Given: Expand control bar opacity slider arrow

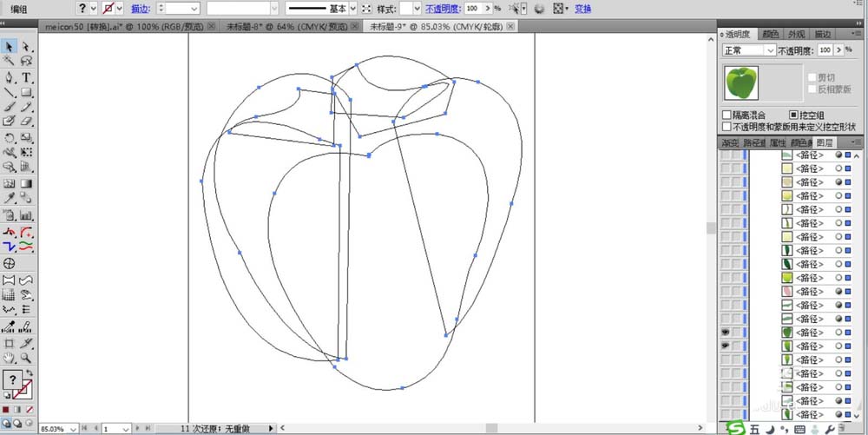Looking at the screenshot, I should pos(487,9).
